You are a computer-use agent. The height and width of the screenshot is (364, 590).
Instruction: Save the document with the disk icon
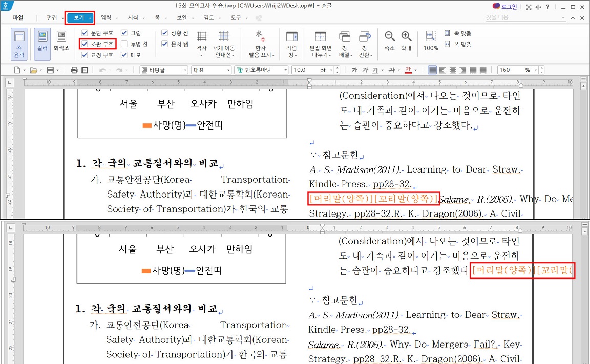pos(50,70)
